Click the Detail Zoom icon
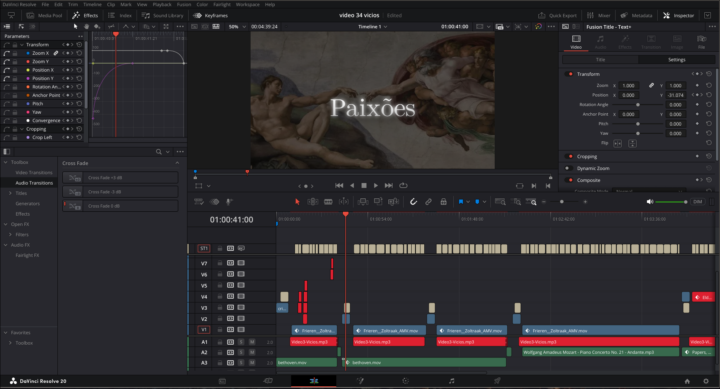This screenshot has height=389, width=720. point(517,202)
